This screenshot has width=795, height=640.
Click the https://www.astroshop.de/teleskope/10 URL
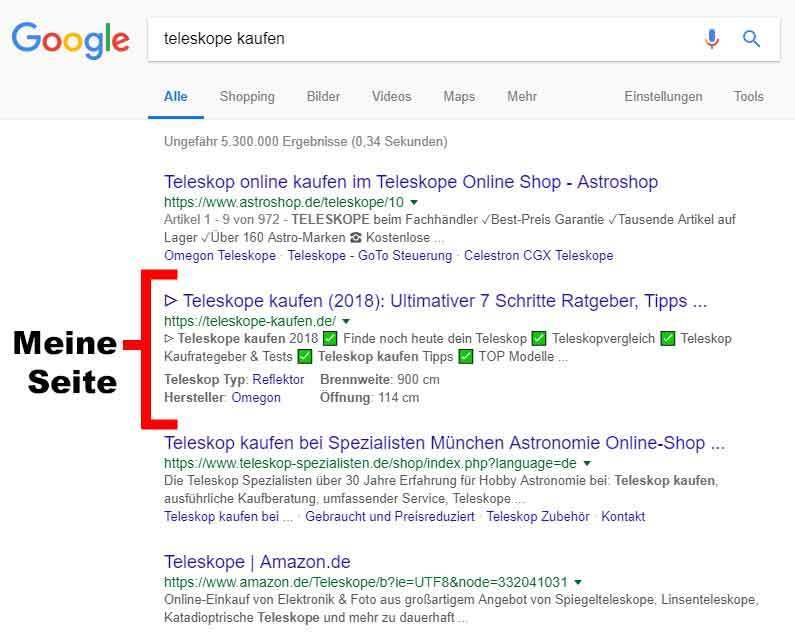point(284,202)
